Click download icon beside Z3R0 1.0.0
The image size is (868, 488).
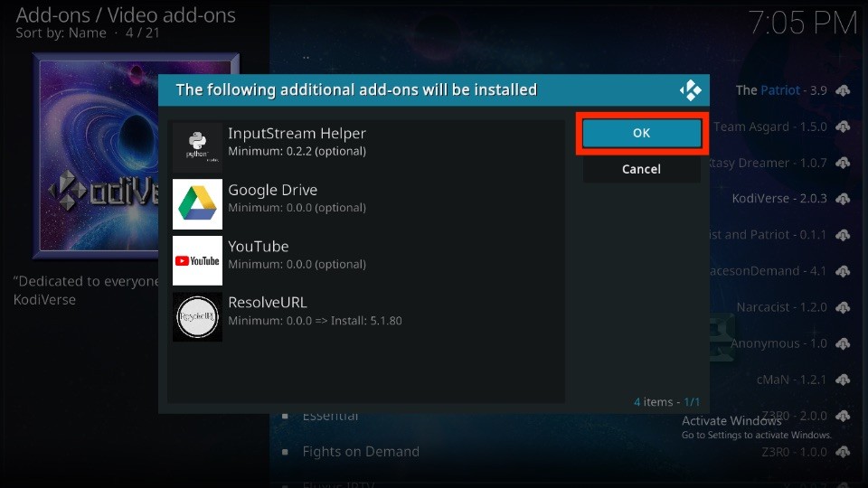coord(843,452)
